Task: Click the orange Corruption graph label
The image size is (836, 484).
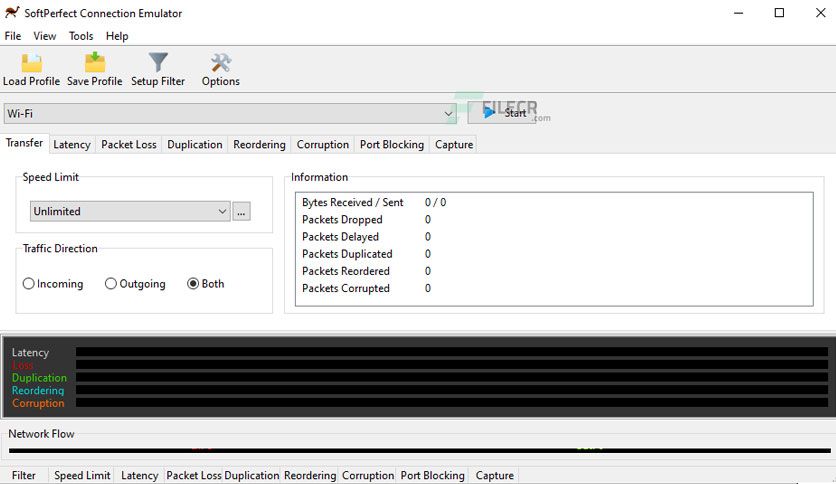Action: pyautogui.click(x=38, y=404)
